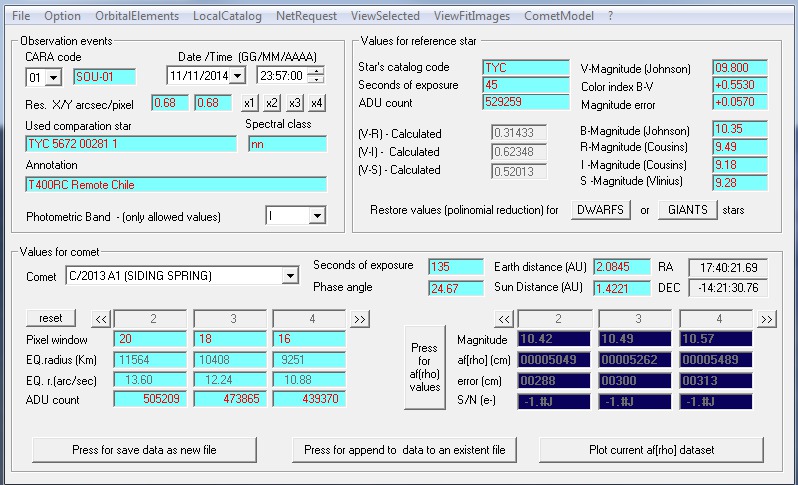Click the Magnitude value 10.42
This screenshot has width=798, height=485.
[x=554, y=339]
